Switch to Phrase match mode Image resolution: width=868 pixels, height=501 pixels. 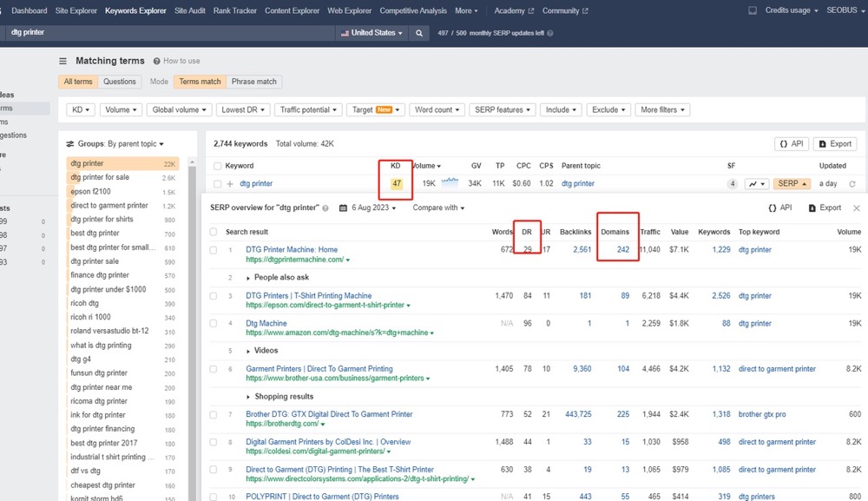tap(254, 82)
